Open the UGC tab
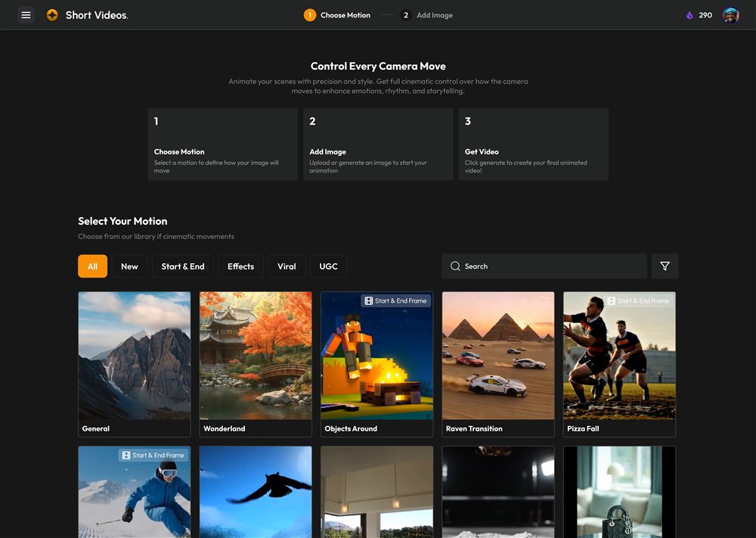The height and width of the screenshot is (538, 756). [x=328, y=266]
